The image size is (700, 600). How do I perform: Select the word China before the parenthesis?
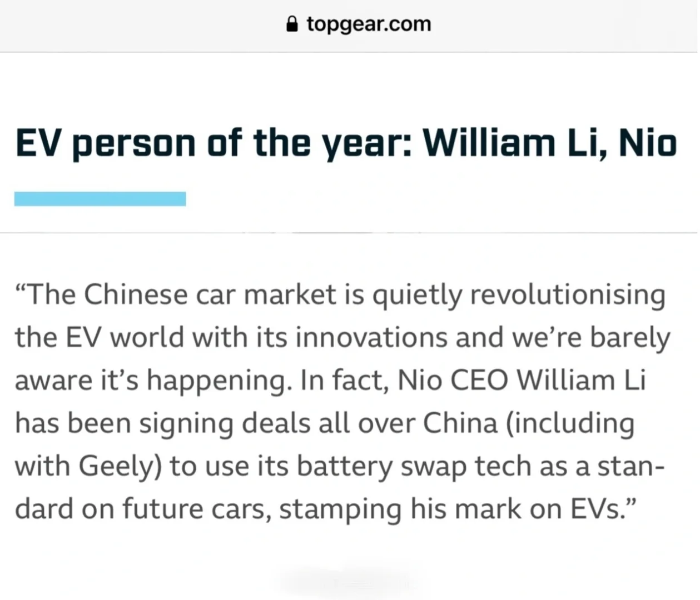[x=460, y=423]
